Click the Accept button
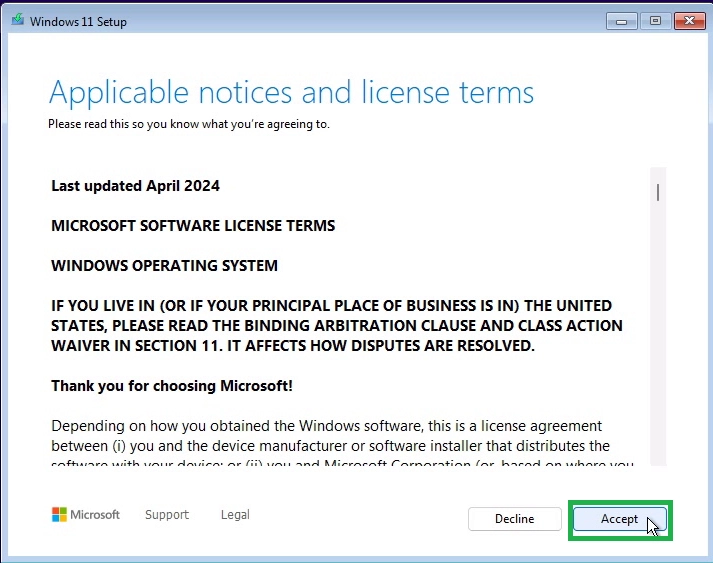Screen dimensions: 713x563 [x=619, y=519]
